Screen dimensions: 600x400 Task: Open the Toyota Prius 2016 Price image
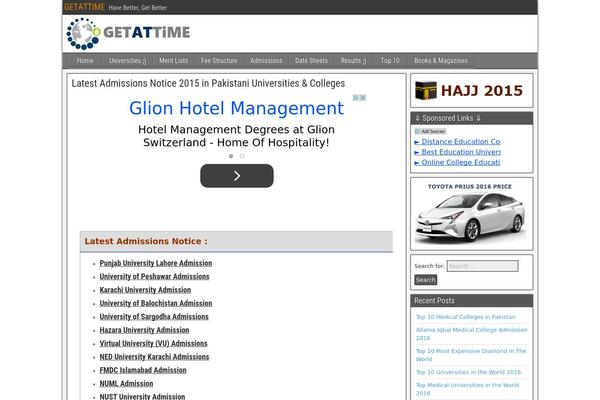pos(471,214)
